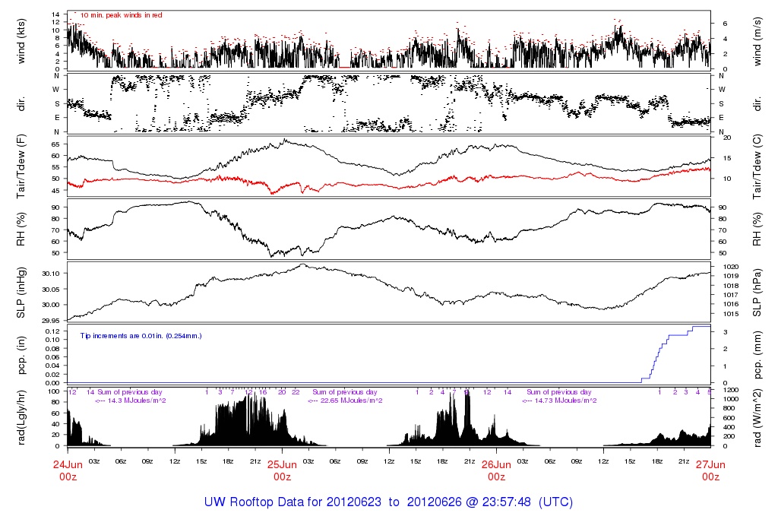The height and width of the screenshot is (532, 778).
Task: Click the 'rad (W/m^2)' axis label
Action: coord(757,418)
